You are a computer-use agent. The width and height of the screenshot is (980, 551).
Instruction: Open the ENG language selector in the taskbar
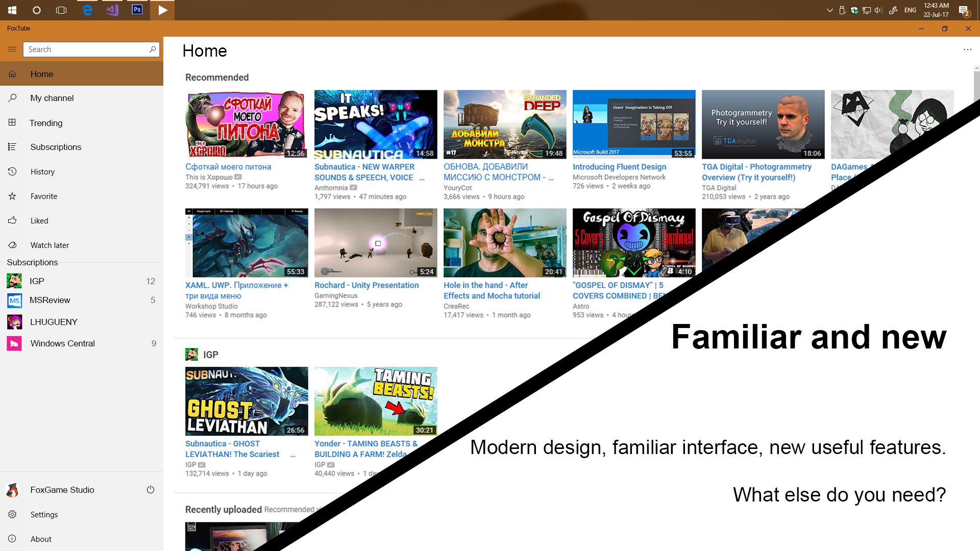click(910, 10)
